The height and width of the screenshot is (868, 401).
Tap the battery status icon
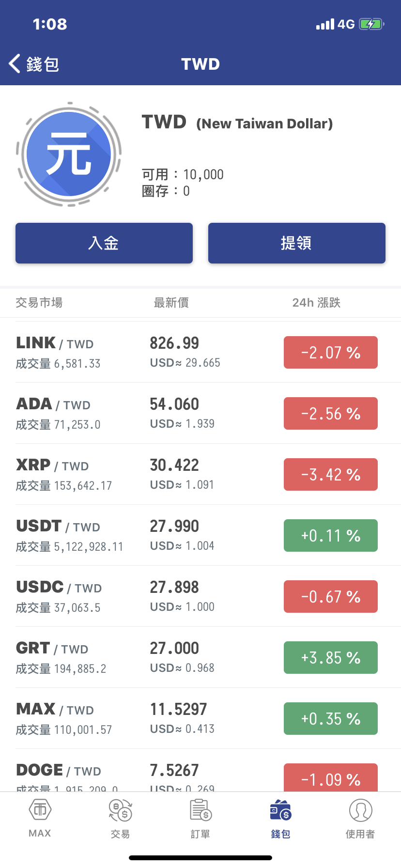click(x=371, y=24)
